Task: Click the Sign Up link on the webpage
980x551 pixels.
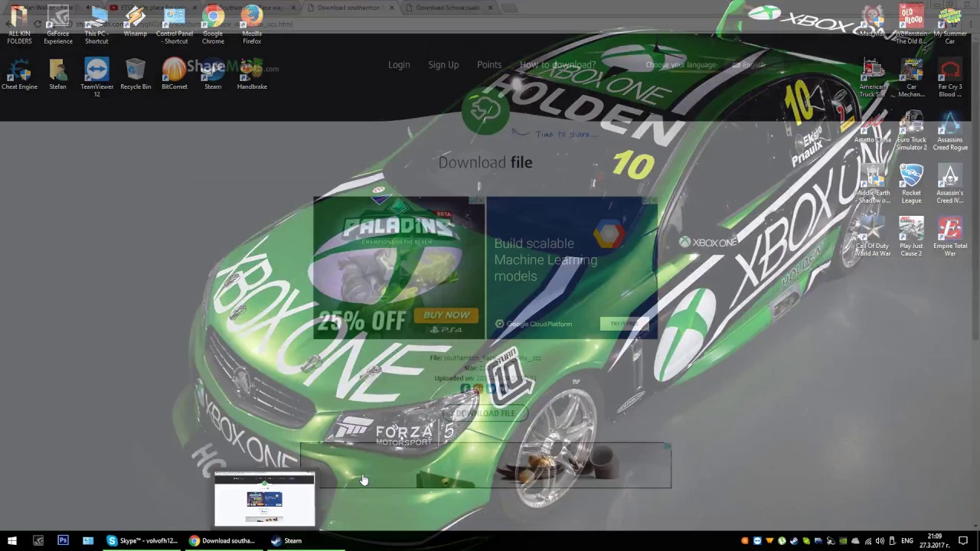Action: click(443, 65)
